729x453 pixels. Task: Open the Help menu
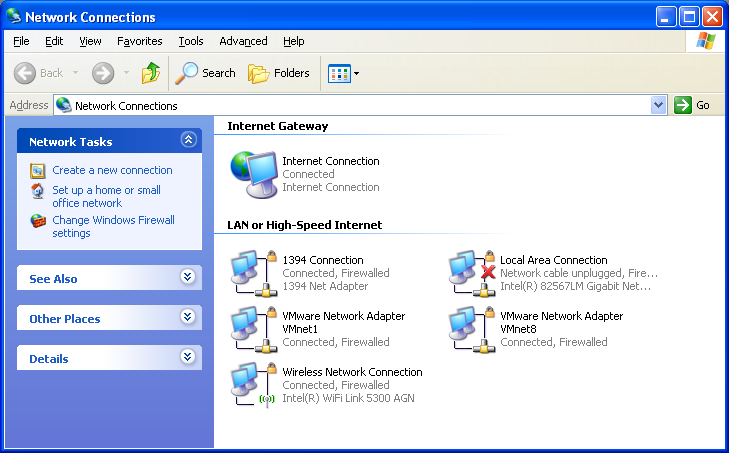coord(294,41)
